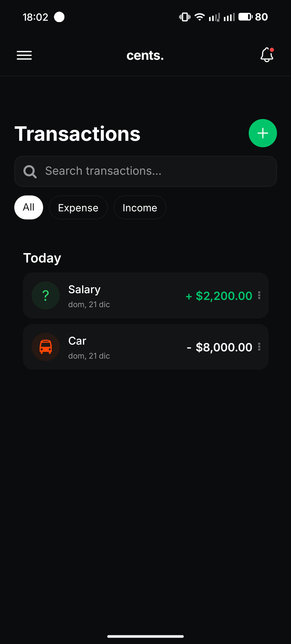Open Car transaction options menu
Image resolution: width=291 pixels, height=644 pixels.
click(x=259, y=347)
